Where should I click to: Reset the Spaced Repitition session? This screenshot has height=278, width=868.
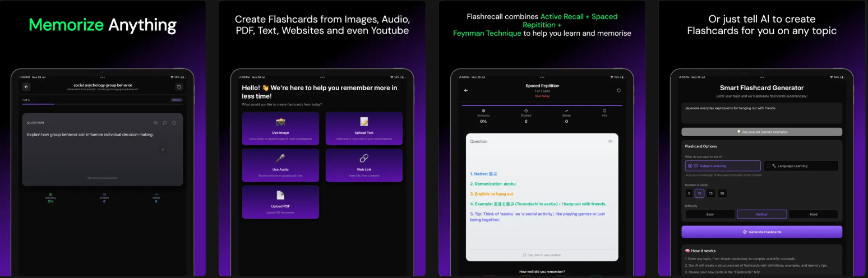(x=618, y=90)
